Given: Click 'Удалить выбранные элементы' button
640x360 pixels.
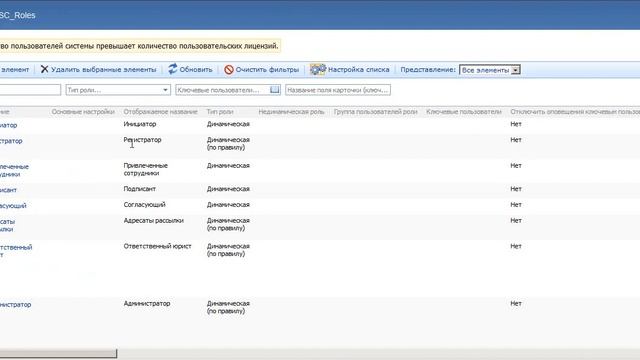Looking at the screenshot, I should [x=98, y=69].
